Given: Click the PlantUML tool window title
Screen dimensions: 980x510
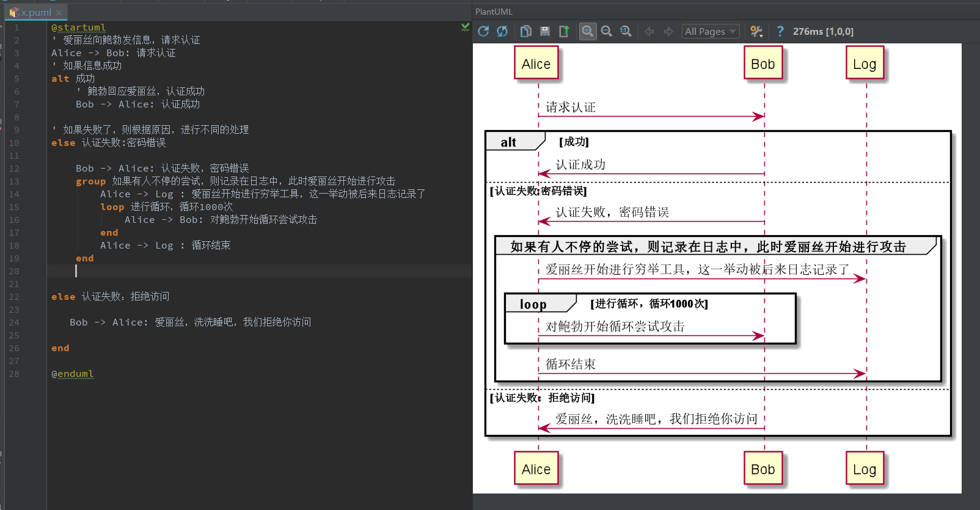Looking at the screenshot, I should (x=494, y=12).
